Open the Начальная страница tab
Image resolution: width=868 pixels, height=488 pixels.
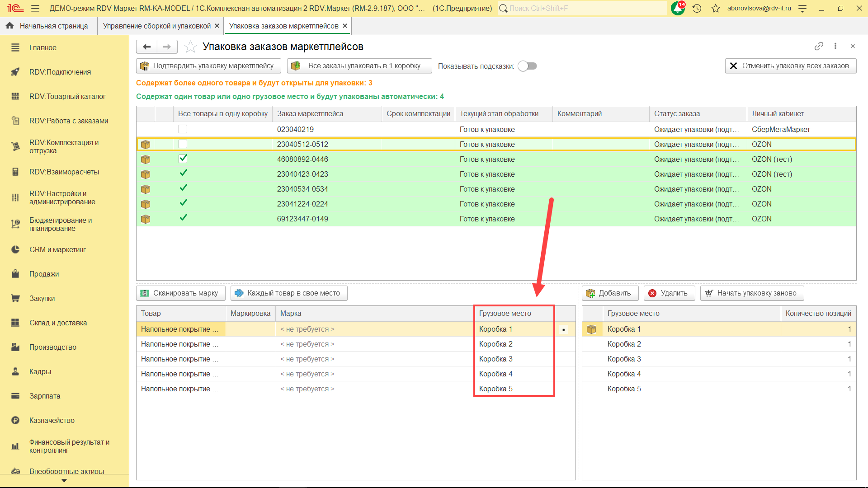click(x=53, y=26)
